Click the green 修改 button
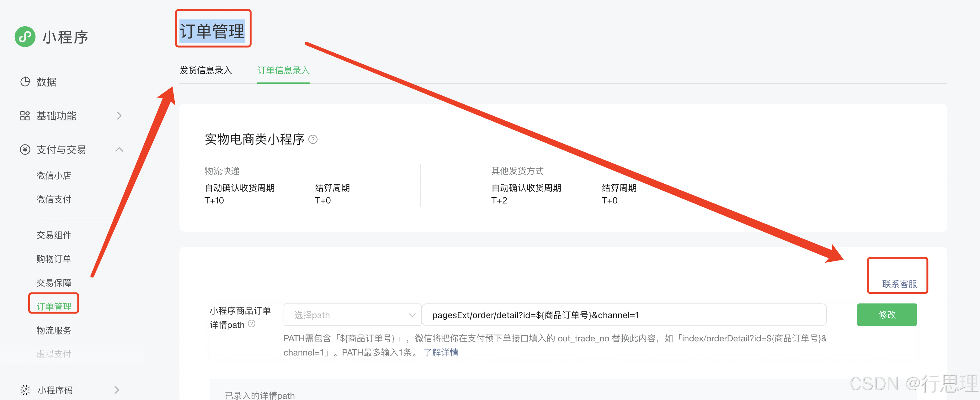The width and height of the screenshot is (980, 400). (x=887, y=314)
